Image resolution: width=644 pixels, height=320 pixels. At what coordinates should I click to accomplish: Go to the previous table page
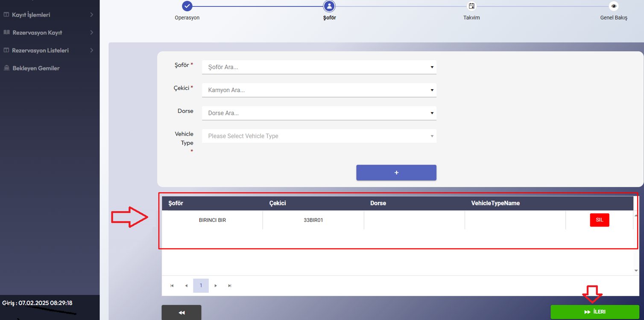coord(186,286)
